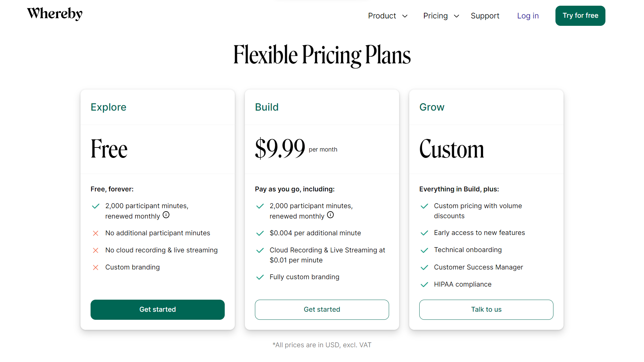Open the Product navigation item

[382, 16]
